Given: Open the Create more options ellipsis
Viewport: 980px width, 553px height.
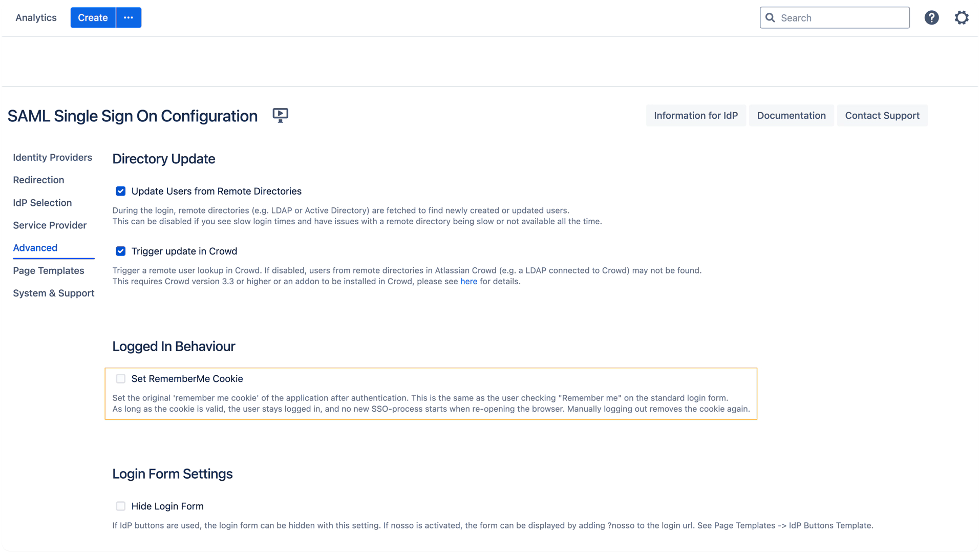Looking at the screenshot, I should point(129,17).
